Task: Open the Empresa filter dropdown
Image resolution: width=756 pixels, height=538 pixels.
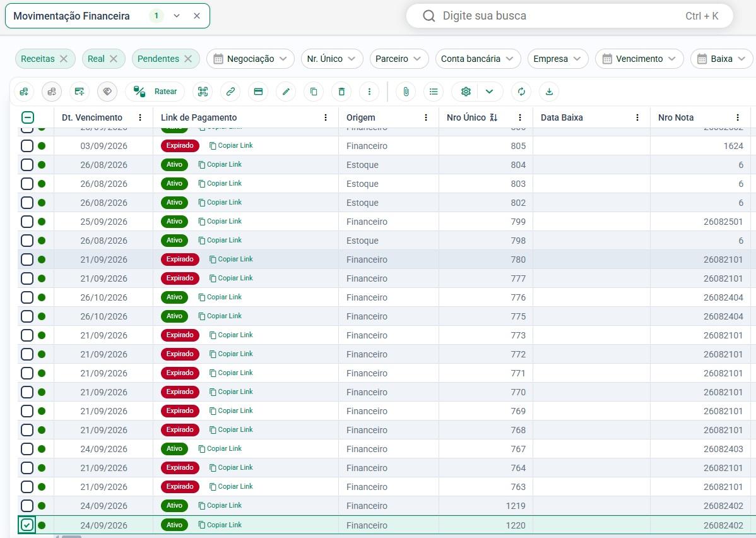Action: pyautogui.click(x=558, y=59)
